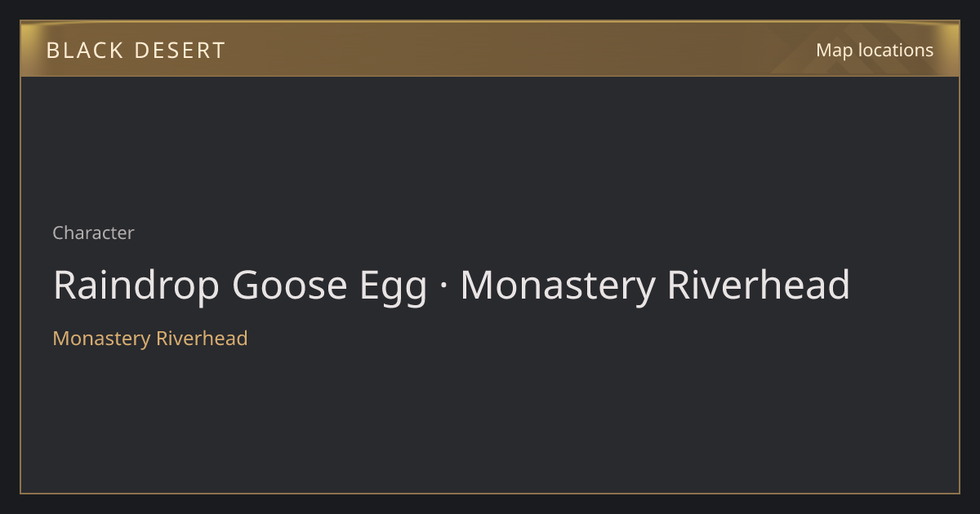Open the gold Monastery Riverhead link
Viewport: 980px width, 514px height.
pos(150,339)
